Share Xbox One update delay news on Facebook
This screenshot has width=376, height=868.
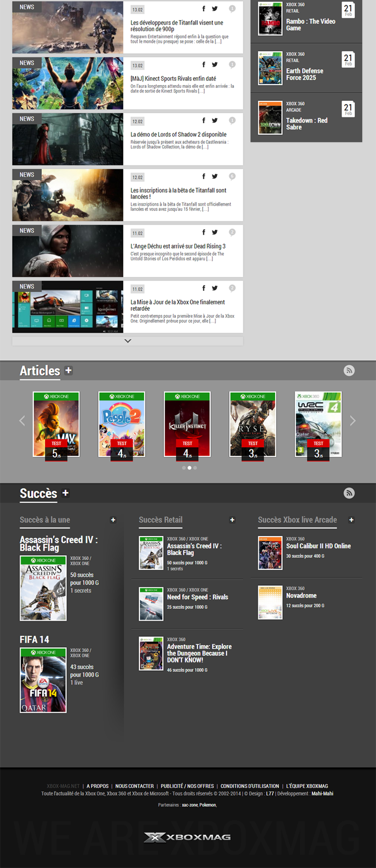point(204,288)
